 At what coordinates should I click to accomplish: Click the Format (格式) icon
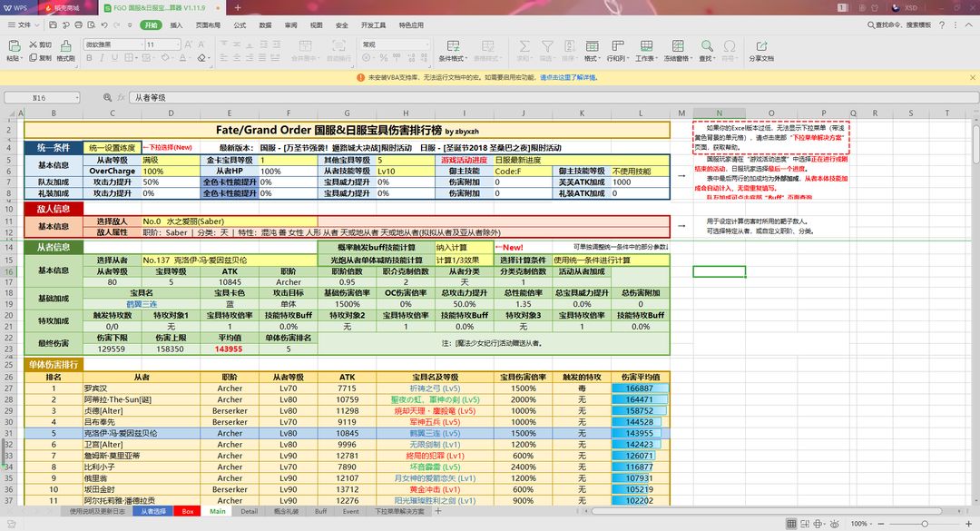[592, 45]
